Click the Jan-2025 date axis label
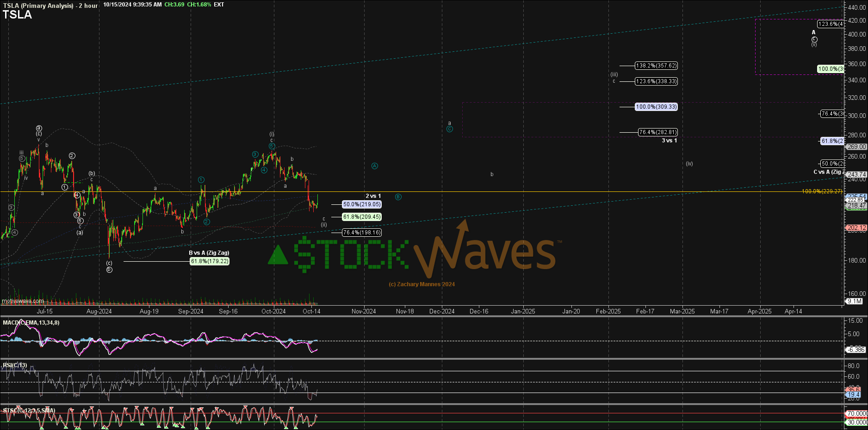 click(523, 312)
